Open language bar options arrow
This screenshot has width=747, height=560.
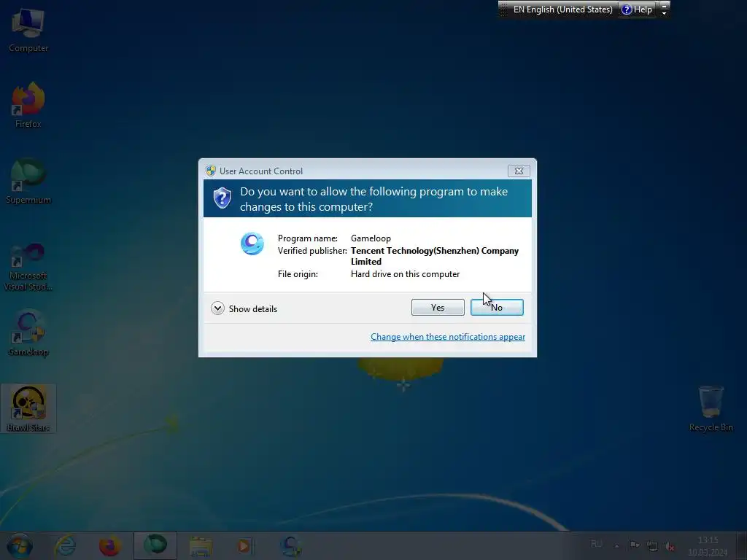pos(664,13)
